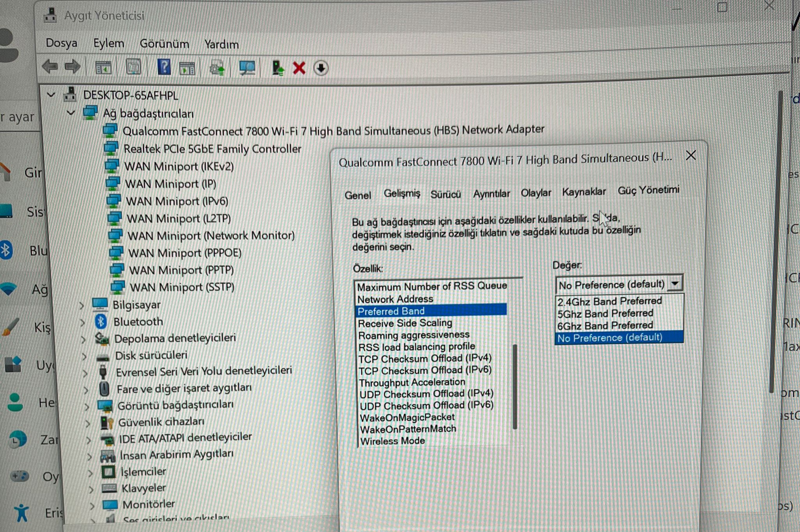Image resolution: width=800 pixels, height=532 pixels.
Task: Open the Görünüm menu
Action: point(164,44)
